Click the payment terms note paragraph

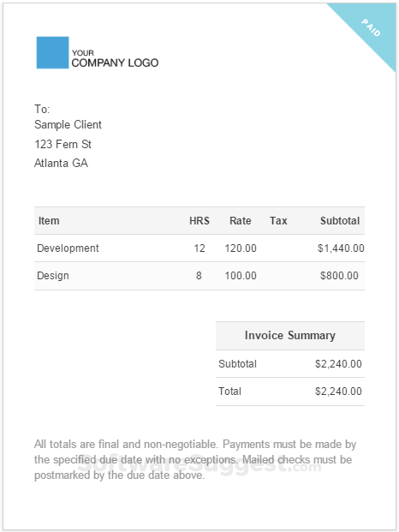pyautogui.click(x=195, y=460)
